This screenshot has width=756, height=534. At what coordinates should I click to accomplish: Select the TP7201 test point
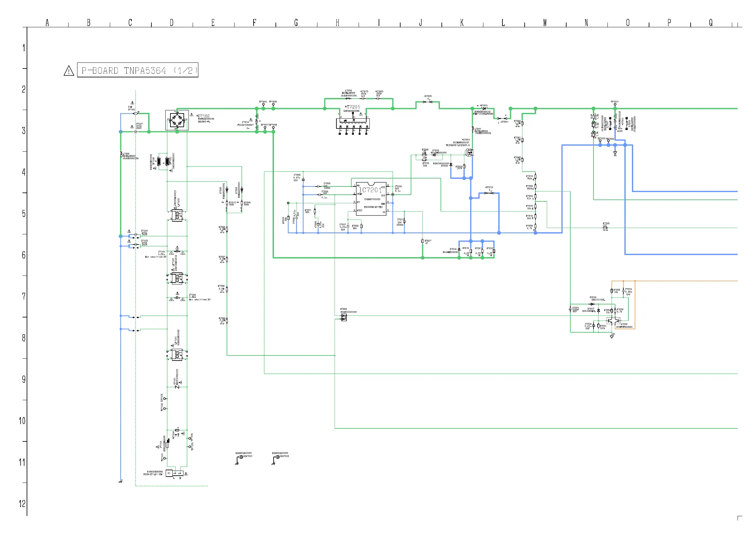[615, 104]
